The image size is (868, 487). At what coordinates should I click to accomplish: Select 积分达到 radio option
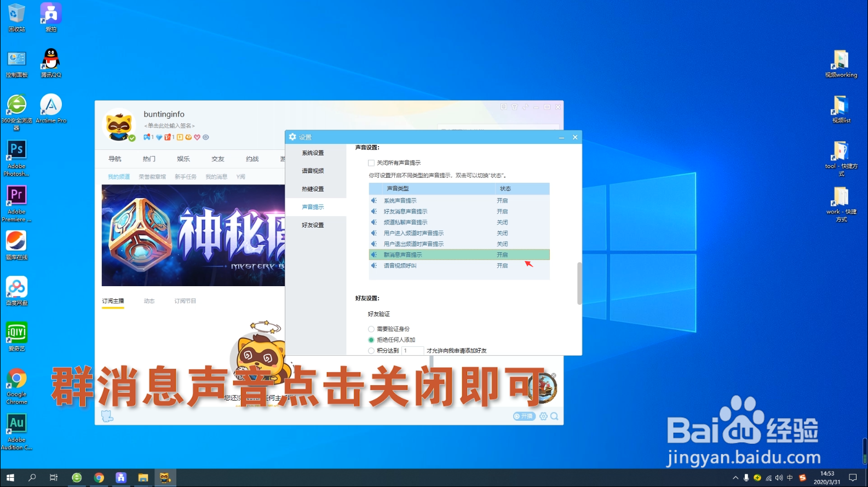pos(371,351)
